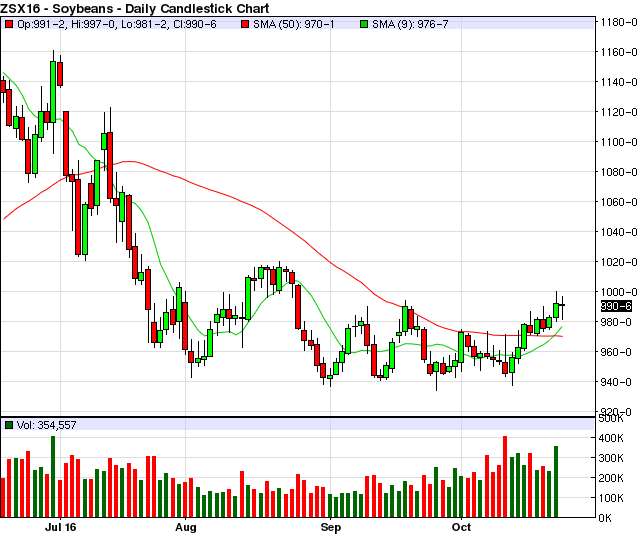The width and height of the screenshot is (640, 536).
Task: Click the 1160-0 price axis label
Action: tap(618, 52)
